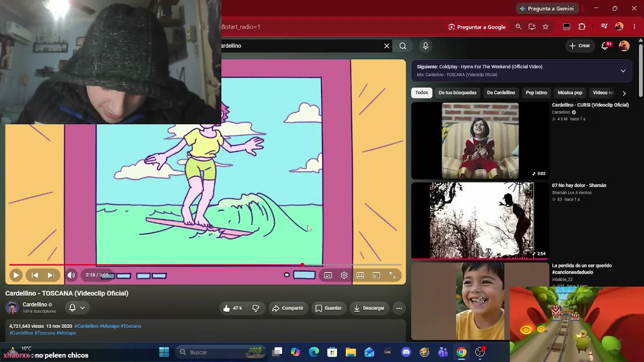644x362 pixels.
Task: Select the Música pop filter chip
Action: [x=570, y=93]
